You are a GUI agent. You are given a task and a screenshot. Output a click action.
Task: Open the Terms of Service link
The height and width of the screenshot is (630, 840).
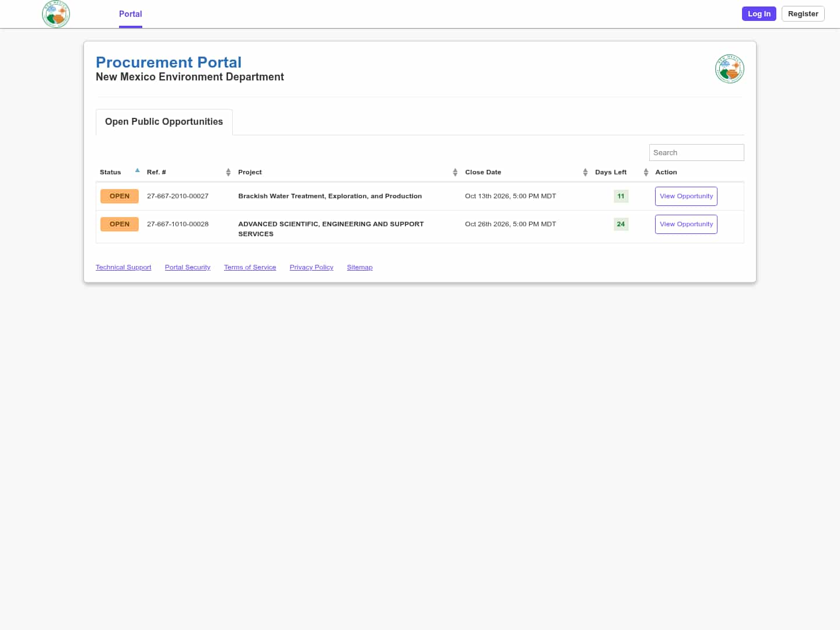click(x=250, y=267)
